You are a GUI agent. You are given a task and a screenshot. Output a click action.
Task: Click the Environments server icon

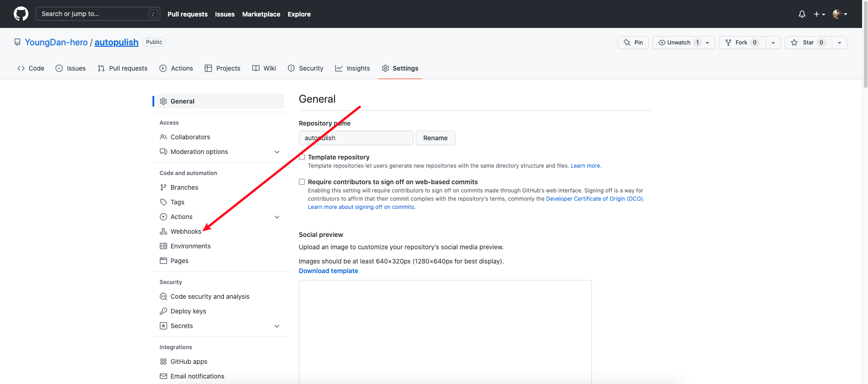tap(163, 246)
